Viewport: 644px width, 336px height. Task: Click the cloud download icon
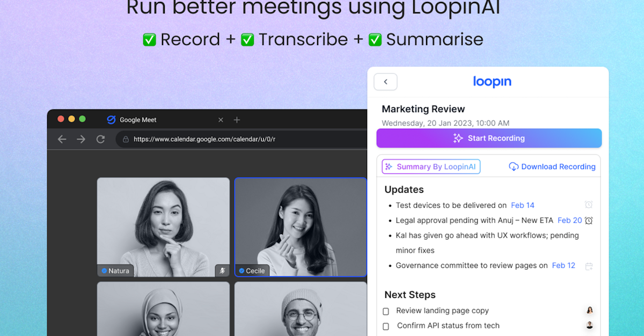point(514,166)
